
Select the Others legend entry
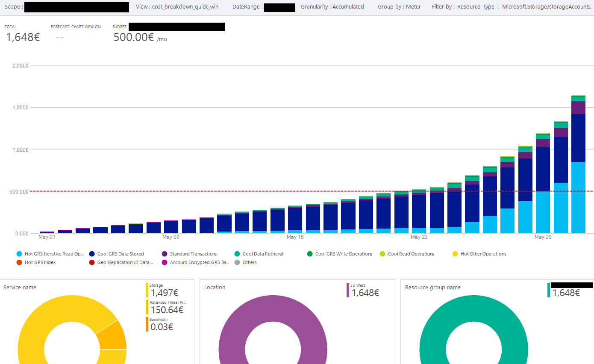[x=246, y=262]
